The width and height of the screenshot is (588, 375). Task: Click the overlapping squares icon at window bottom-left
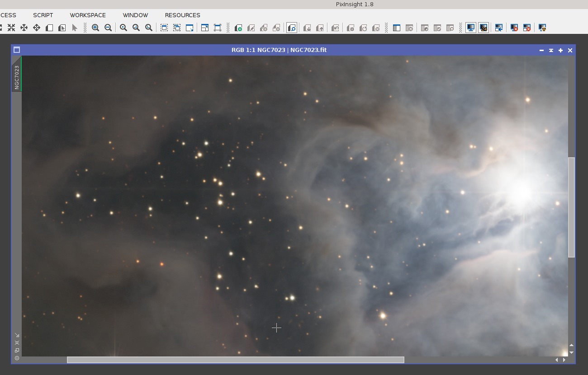click(17, 350)
